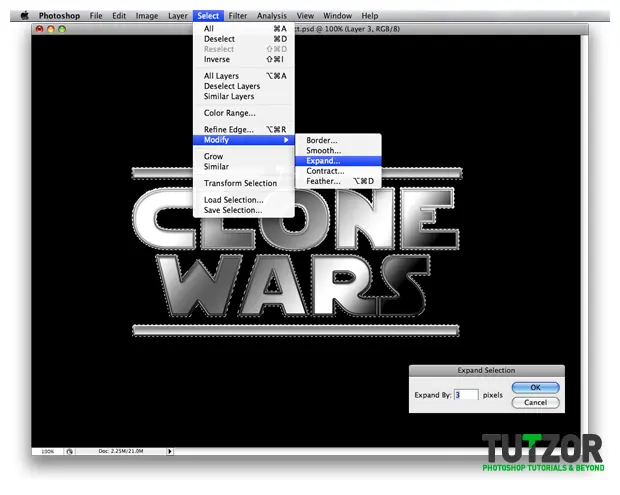Open the Filter menu

238,16
